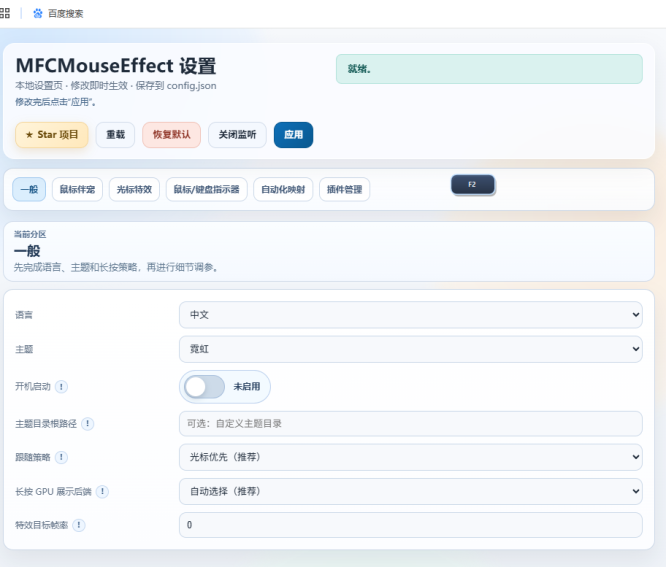Click the Baidu paw icon

point(38,14)
